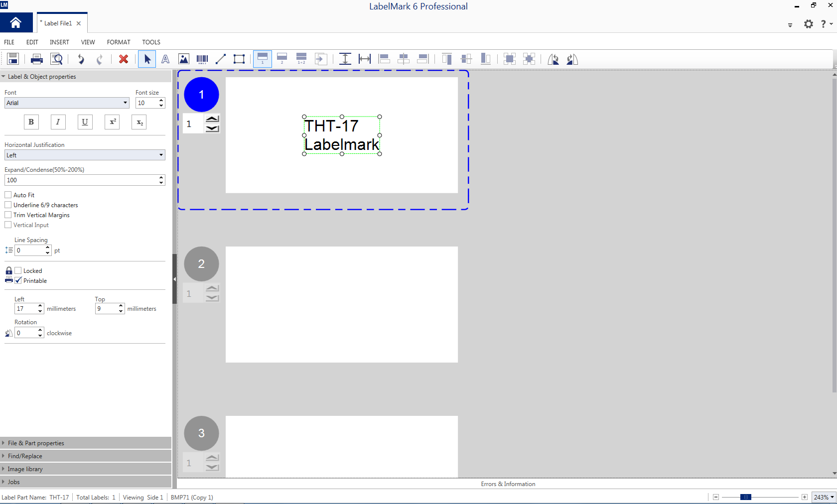Increase label 1 copies count
Image resolution: width=837 pixels, height=504 pixels.
point(212,119)
